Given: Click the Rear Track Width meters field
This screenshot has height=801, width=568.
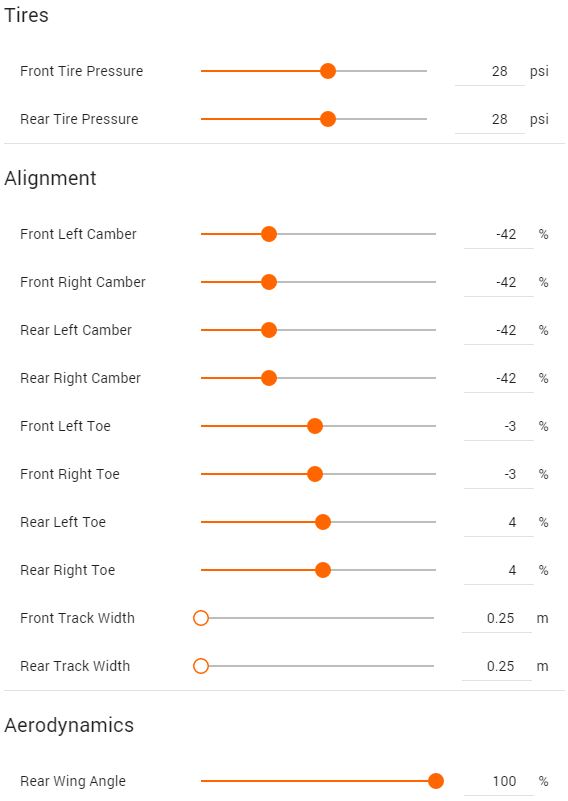Looking at the screenshot, I should (x=497, y=667).
